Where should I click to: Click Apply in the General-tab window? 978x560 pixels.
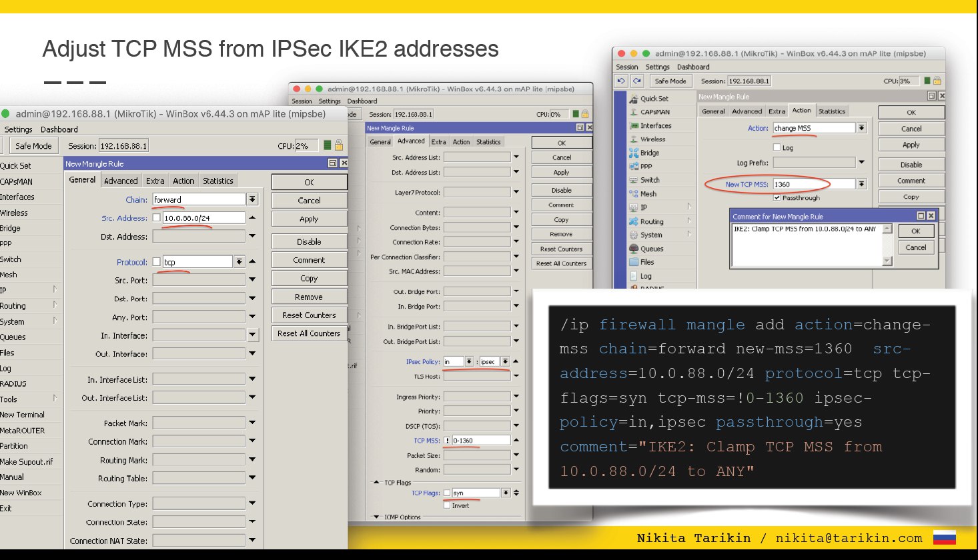[x=309, y=219]
